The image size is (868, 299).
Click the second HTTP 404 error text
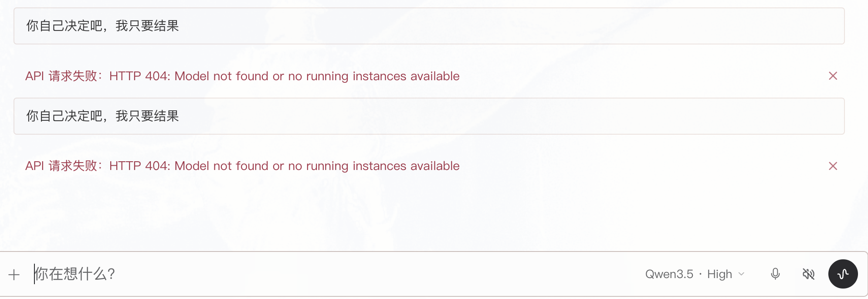(242, 166)
